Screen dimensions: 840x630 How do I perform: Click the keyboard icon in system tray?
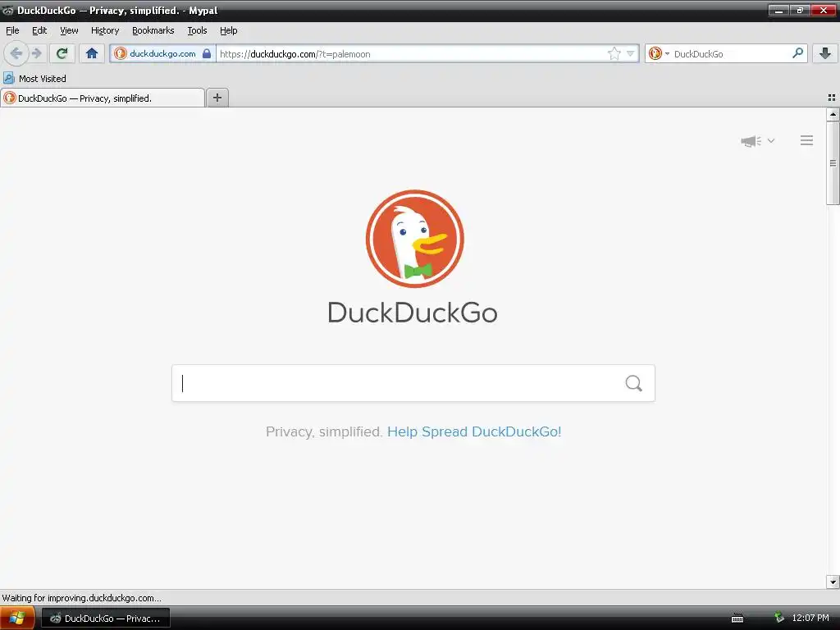coord(737,619)
